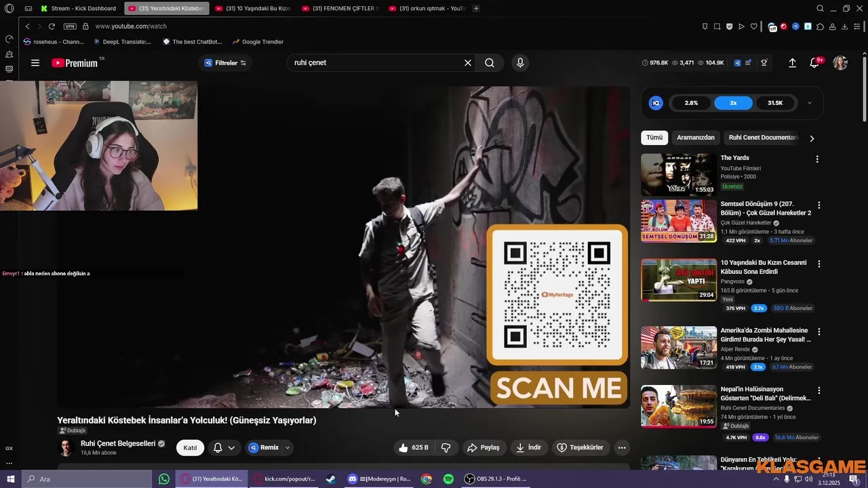Open more actions ellipsis under video
The height and width of the screenshot is (488, 868).
tap(622, 448)
